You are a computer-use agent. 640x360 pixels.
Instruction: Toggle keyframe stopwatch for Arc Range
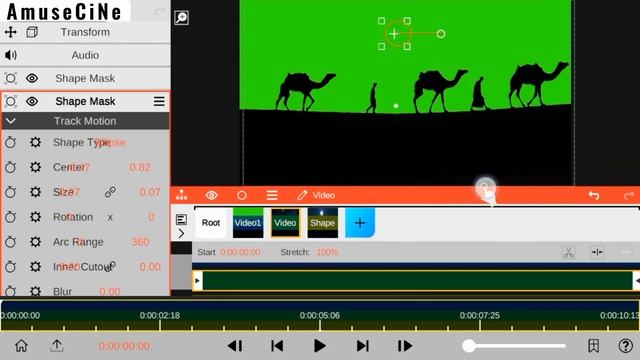coord(11,242)
